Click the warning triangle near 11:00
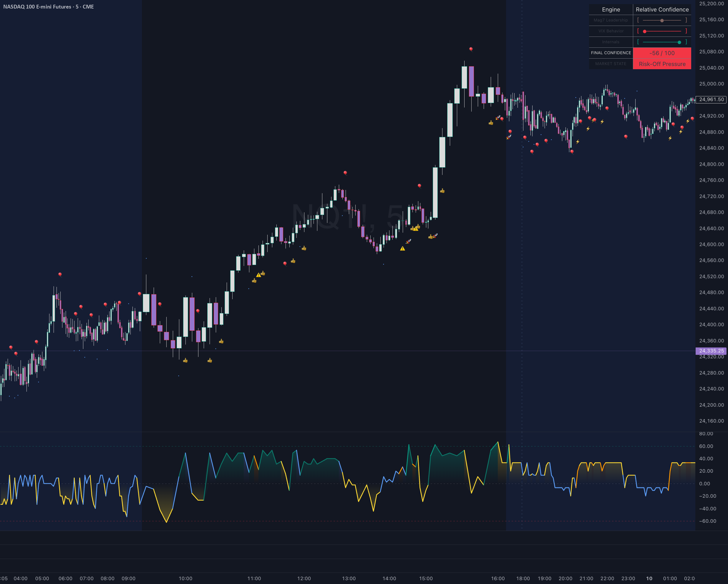Viewport: 728px width, 584px height. click(258, 275)
